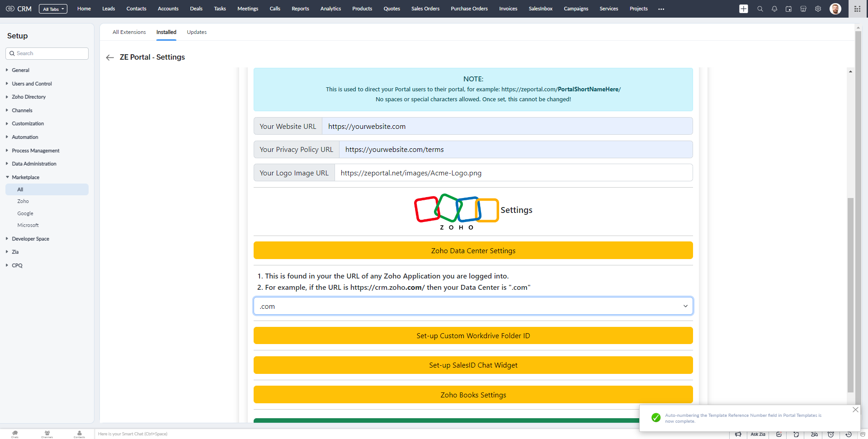The width and height of the screenshot is (868, 439).
Task: Expand the Developer Space section
Action: (x=30, y=239)
